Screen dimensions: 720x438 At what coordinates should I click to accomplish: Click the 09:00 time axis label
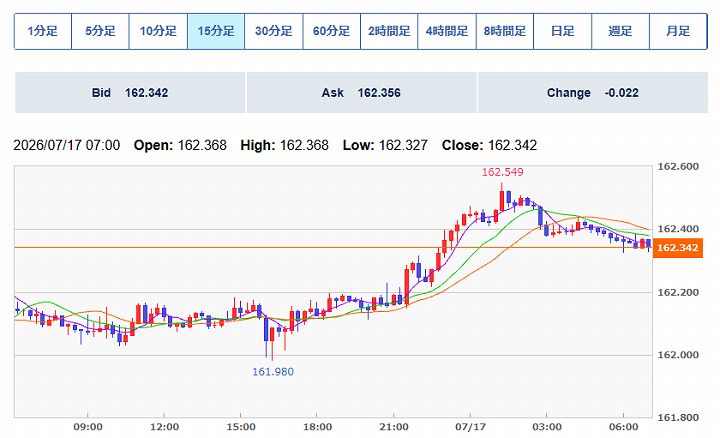pyautogui.click(x=88, y=427)
